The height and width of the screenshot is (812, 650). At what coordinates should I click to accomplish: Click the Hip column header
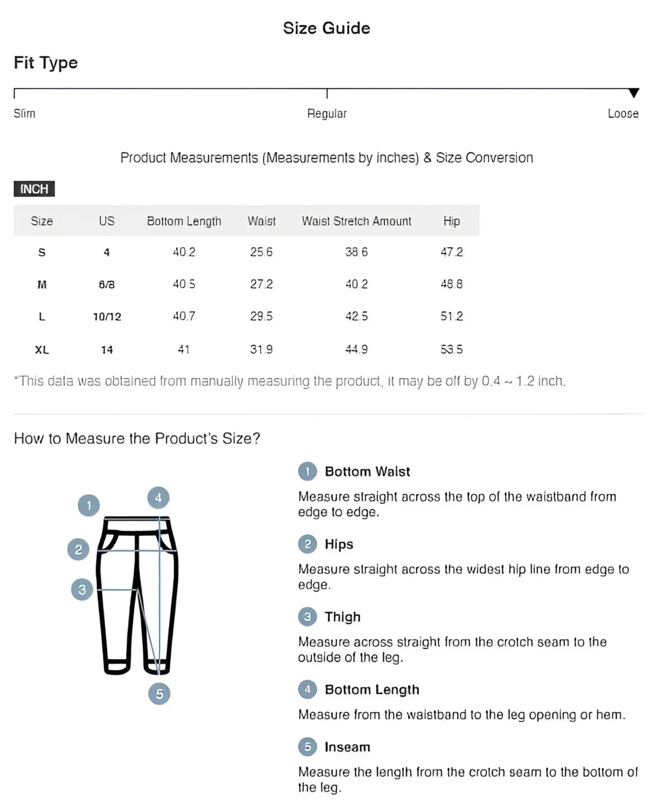click(x=451, y=221)
